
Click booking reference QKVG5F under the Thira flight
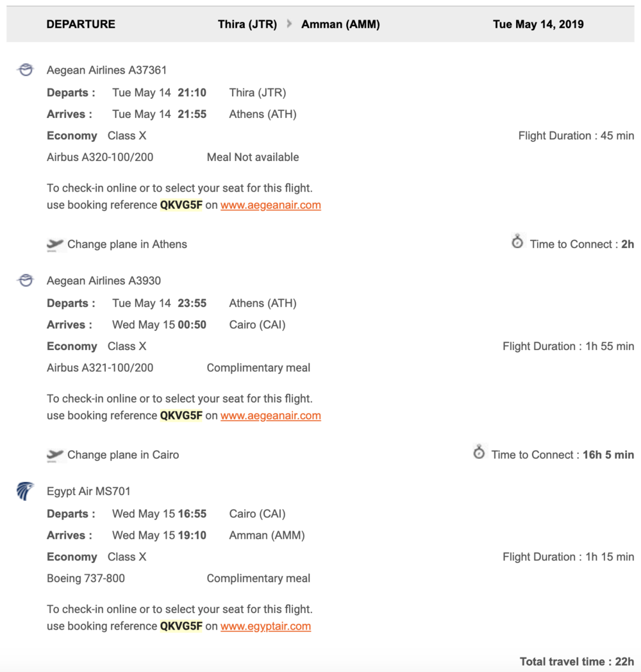pos(181,205)
